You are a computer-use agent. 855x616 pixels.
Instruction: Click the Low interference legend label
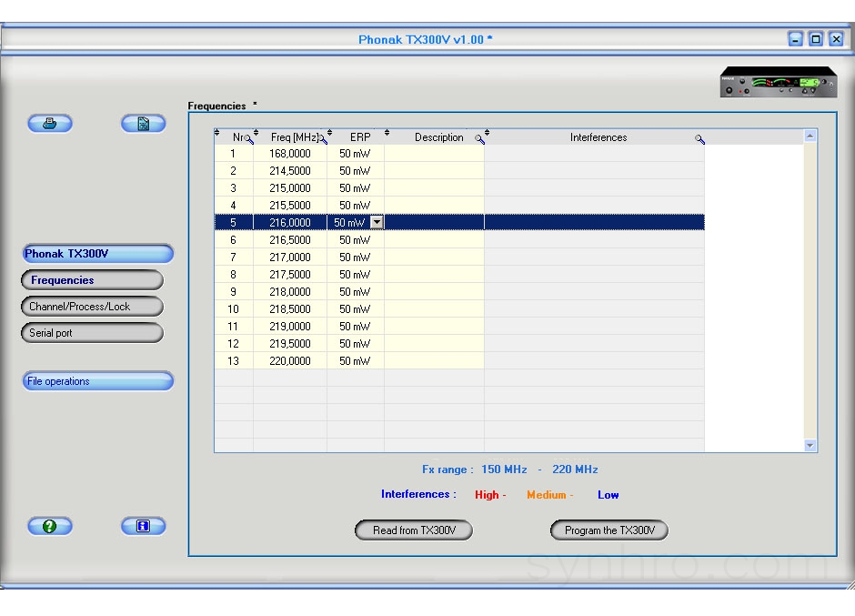tap(608, 494)
